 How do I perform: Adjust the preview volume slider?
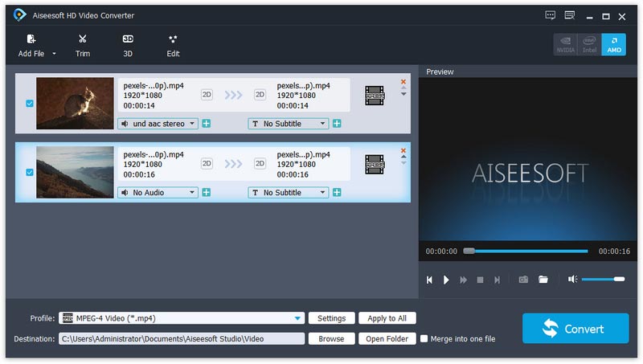click(603, 279)
